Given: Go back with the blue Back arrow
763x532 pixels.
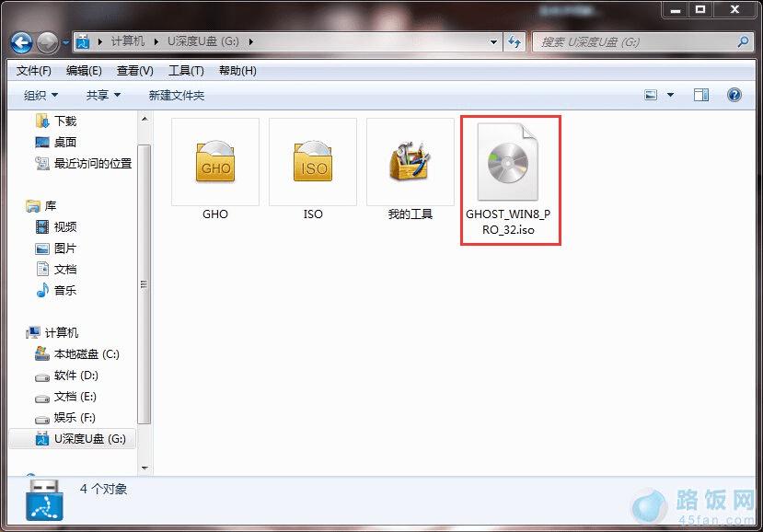Looking at the screenshot, I should [x=22, y=43].
